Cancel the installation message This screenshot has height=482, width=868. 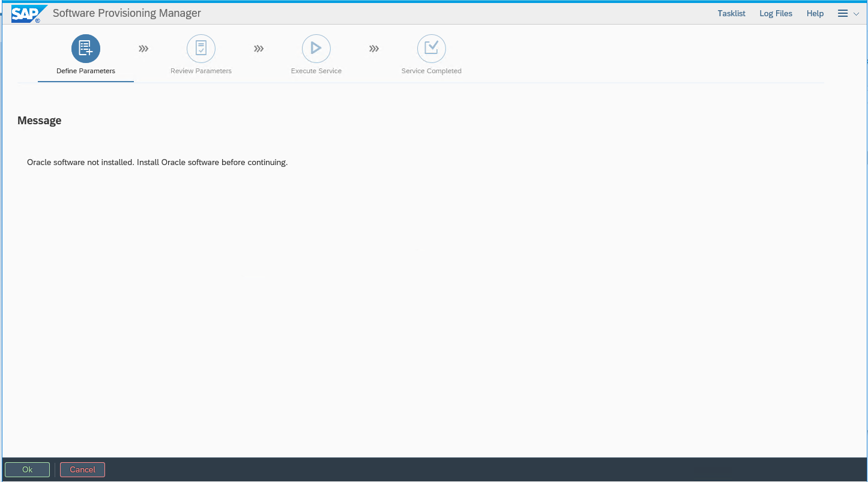pos(82,469)
